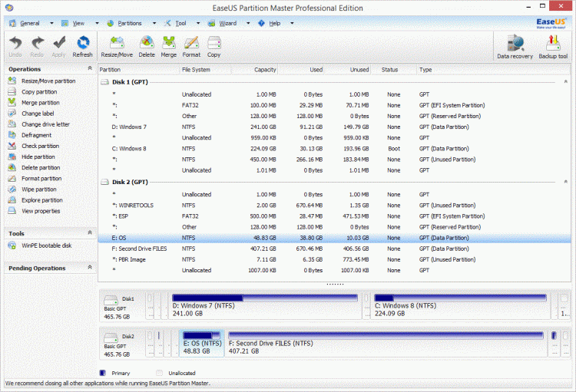The width and height of the screenshot is (576, 392).
Task: Click the Disk2 Basic GPT label
Action: coord(119,344)
